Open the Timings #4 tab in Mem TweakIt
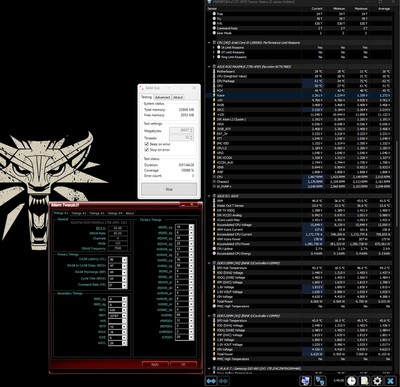The image size is (400, 387). point(115,213)
